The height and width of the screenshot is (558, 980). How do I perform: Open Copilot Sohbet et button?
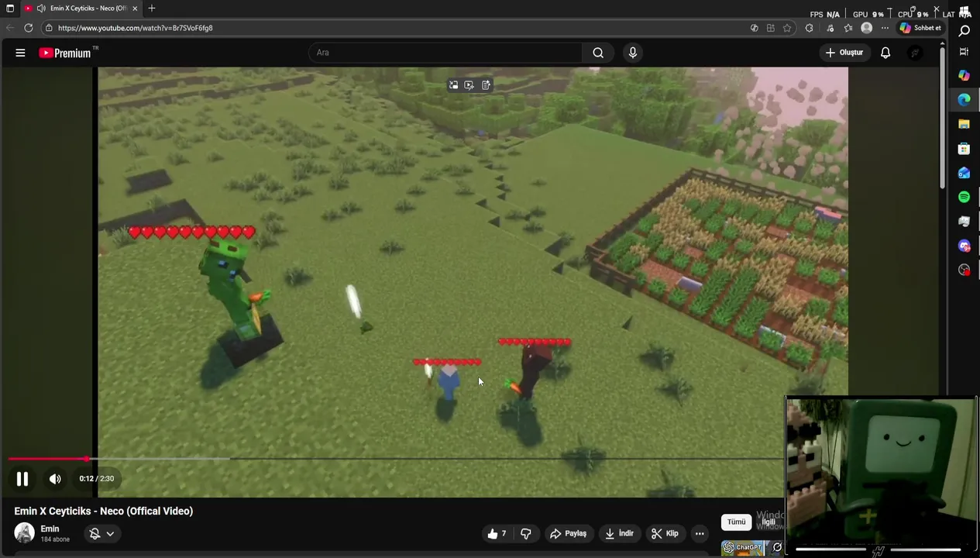[x=920, y=28]
